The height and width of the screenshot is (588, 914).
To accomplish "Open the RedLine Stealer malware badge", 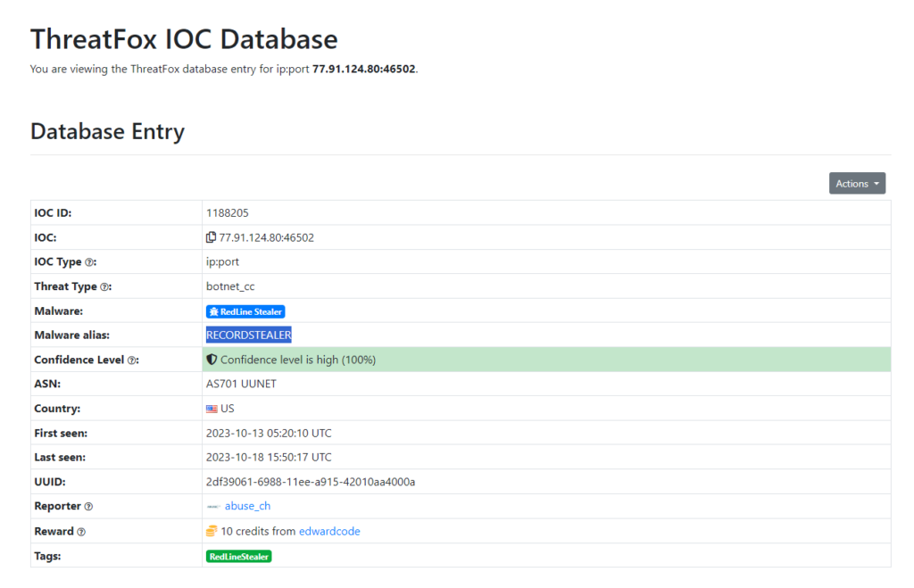I will click(x=245, y=311).
